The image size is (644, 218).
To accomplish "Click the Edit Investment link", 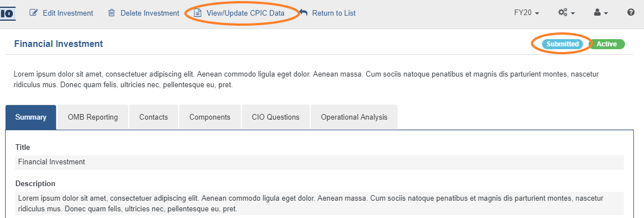I will click(68, 13).
